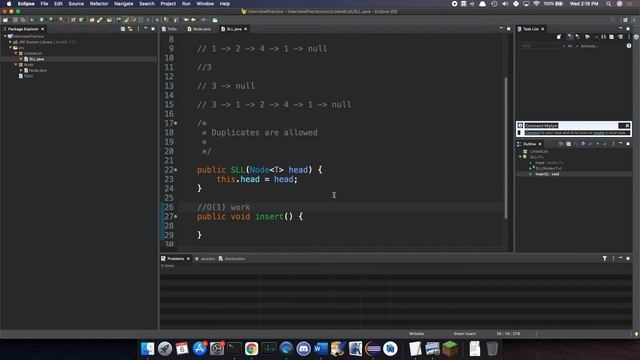Viewport: 640px width, 360px height.
Task: Open the Navigate menu
Action: click(x=123, y=4)
